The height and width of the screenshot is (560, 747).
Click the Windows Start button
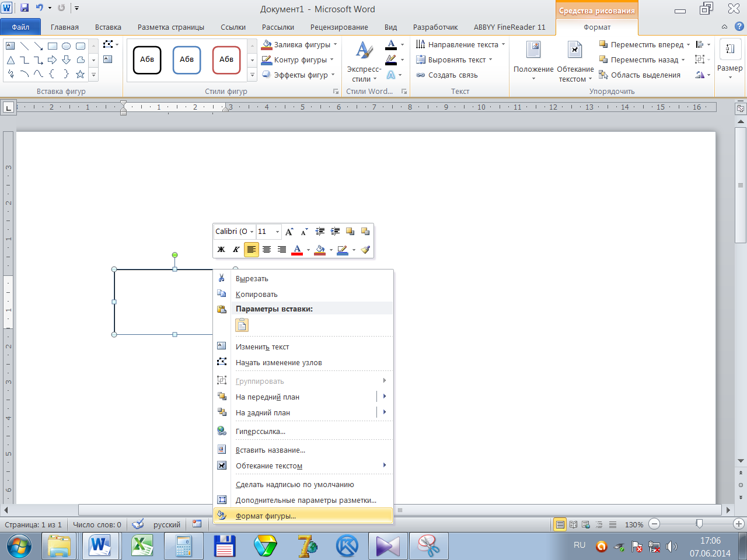pos(19,547)
